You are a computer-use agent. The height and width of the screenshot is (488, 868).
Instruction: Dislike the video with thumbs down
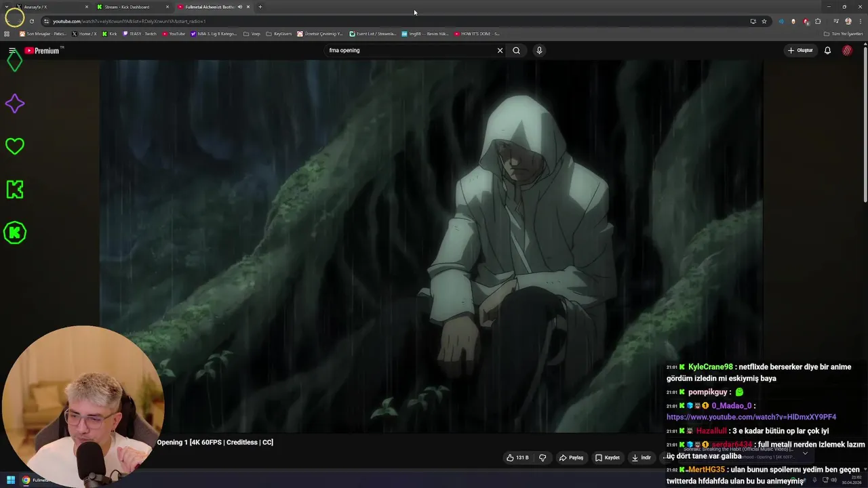[x=542, y=457]
